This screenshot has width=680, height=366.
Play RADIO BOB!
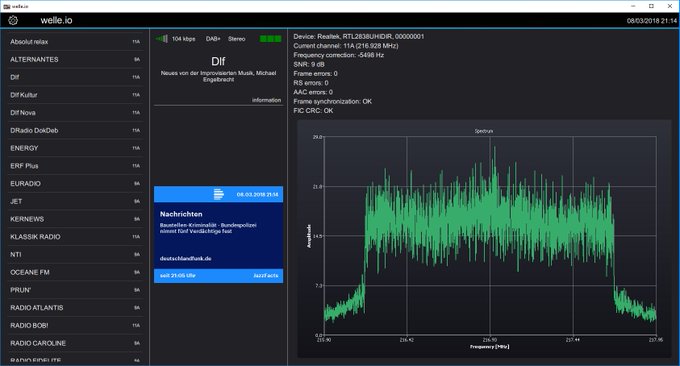(x=75, y=326)
